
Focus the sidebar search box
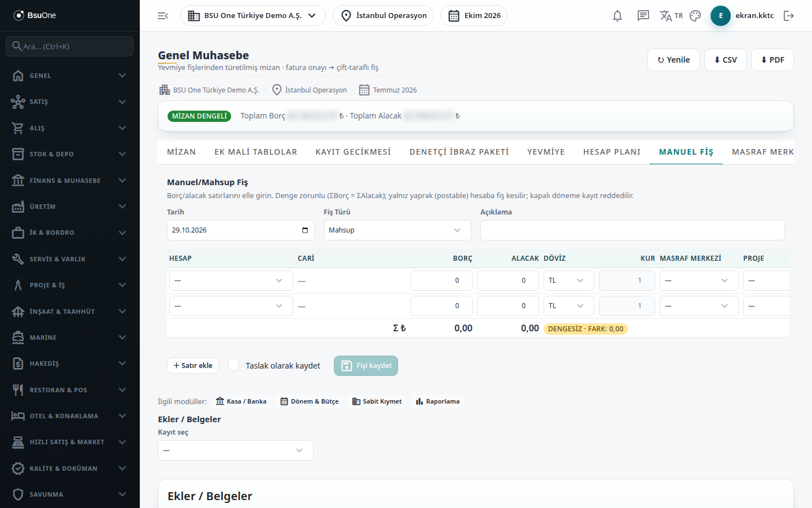coord(70,46)
